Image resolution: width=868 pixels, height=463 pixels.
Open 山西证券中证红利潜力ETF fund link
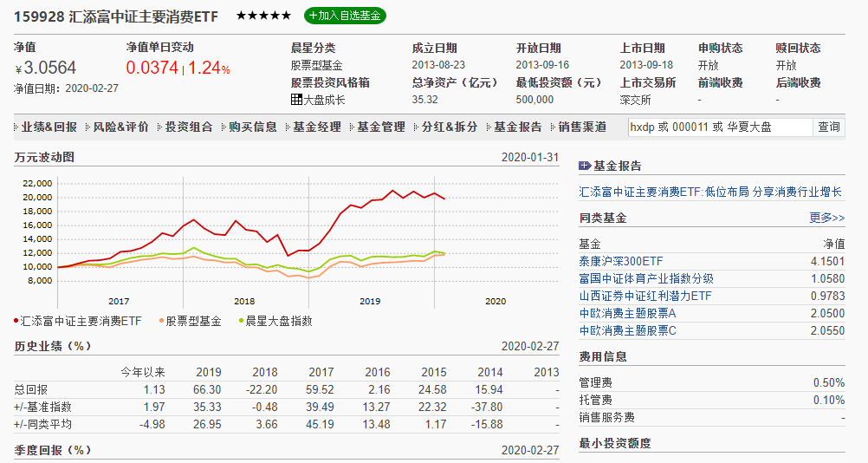point(645,296)
